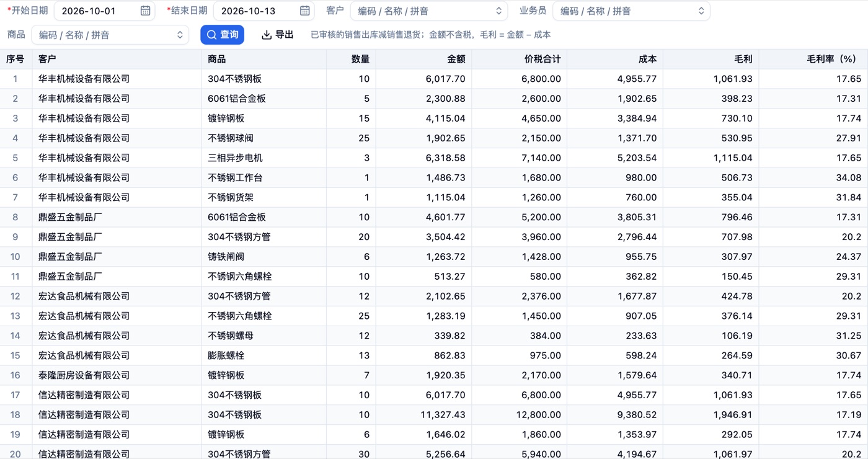Open the start date calendar icon
This screenshot has height=459, width=868.
145,11
